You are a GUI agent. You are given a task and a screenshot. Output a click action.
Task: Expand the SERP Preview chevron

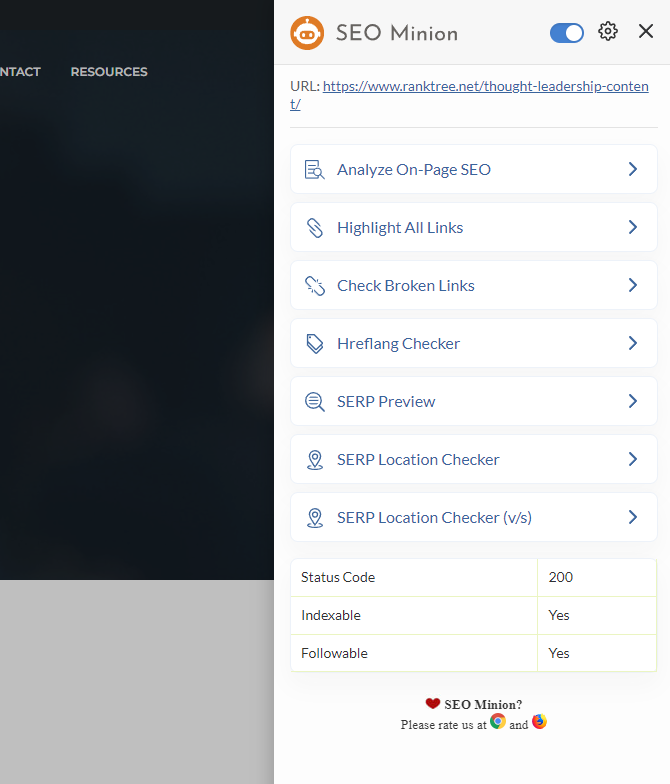click(632, 401)
